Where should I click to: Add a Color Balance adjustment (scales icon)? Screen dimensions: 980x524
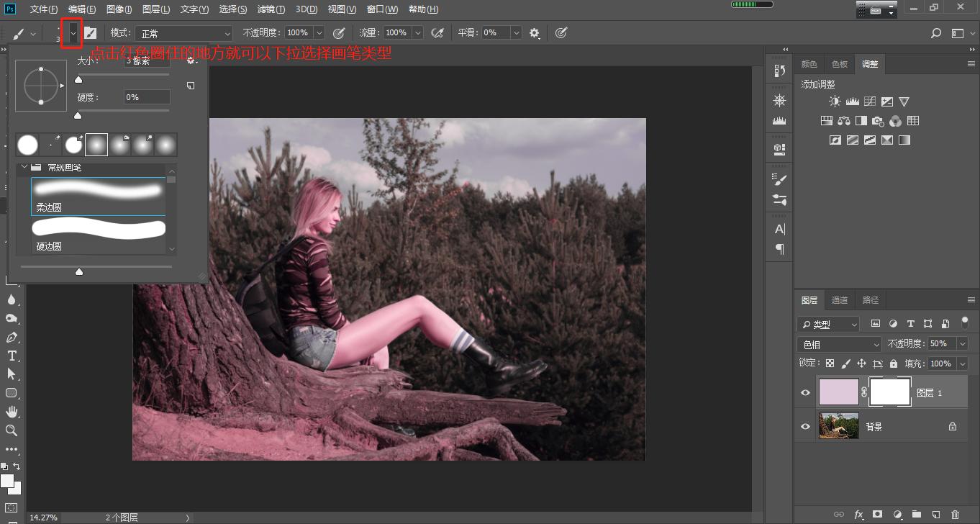coord(843,121)
